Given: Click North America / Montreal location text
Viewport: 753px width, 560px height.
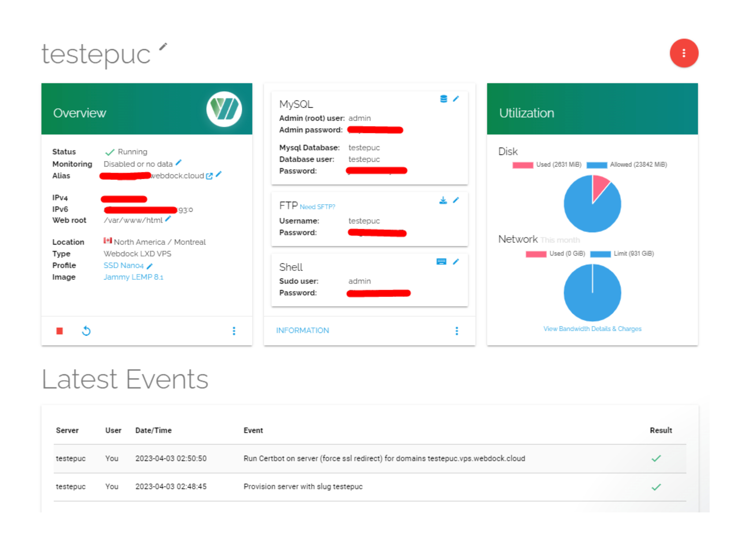Looking at the screenshot, I should [x=160, y=242].
